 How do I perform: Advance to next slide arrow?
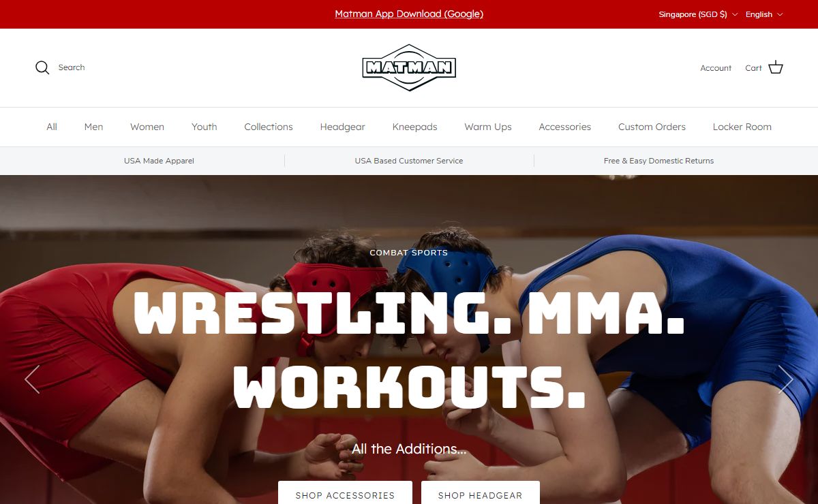tap(786, 379)
